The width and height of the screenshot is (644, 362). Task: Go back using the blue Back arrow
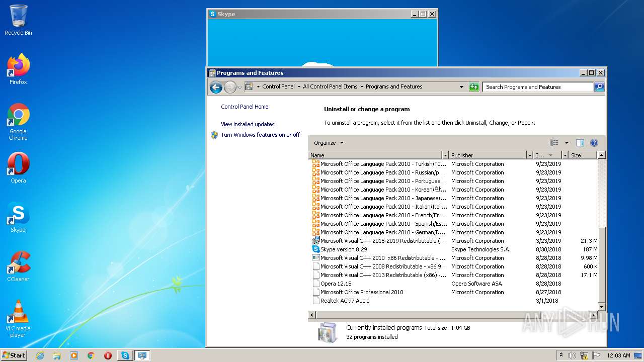click(216, 87)
